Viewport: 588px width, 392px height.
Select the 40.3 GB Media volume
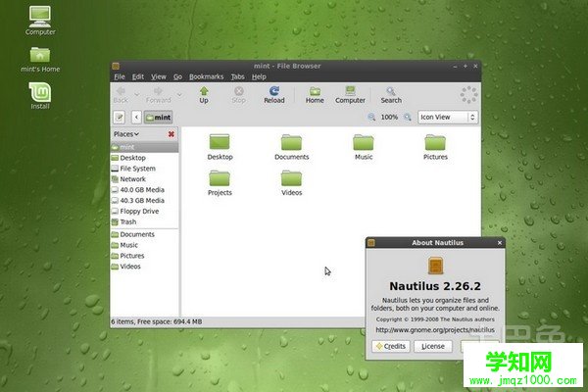tap(144, 200)
